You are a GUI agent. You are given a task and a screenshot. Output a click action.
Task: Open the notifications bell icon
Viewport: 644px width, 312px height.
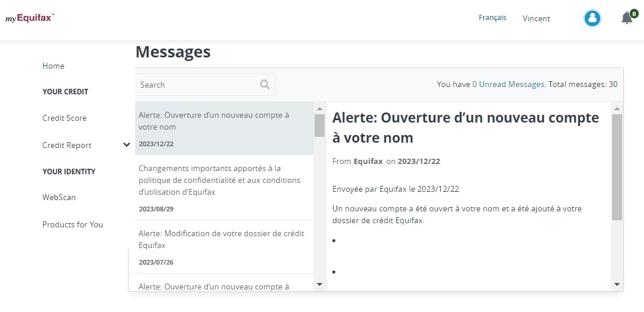pyautogui.click(x=627, y=18)
